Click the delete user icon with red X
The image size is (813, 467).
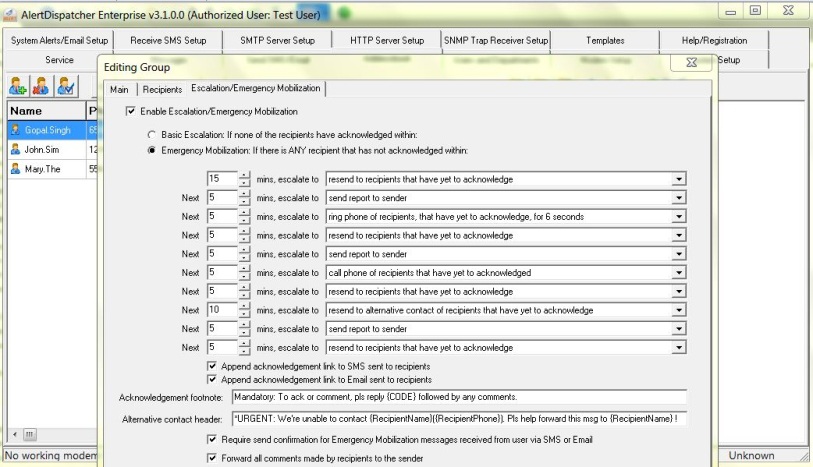(x=41, y=86)
